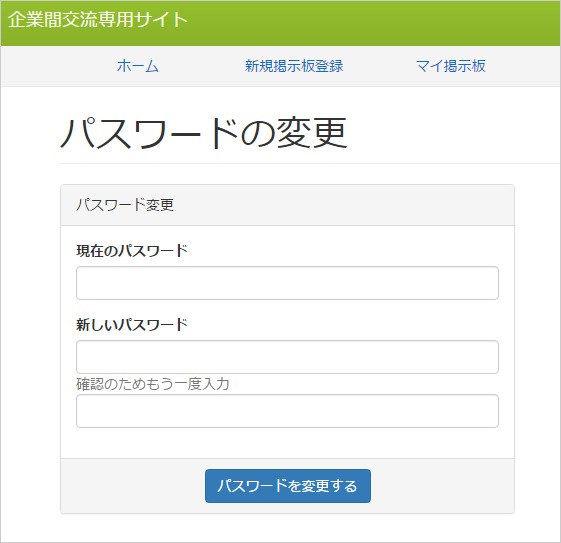Image resolution: width=561 pixels, height=543 pixels.
Task: Click blank white area below the password panel
Action: (287, 528)
